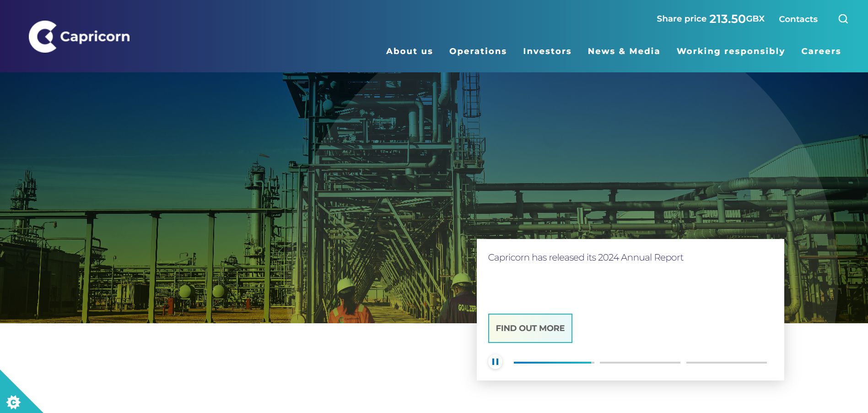Open cookie settings gear in corner
Screen dimensions: 868x413
(13, 402)
